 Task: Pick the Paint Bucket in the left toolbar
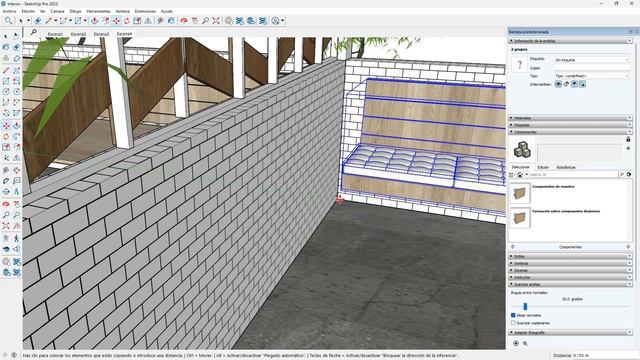point(6,47)
